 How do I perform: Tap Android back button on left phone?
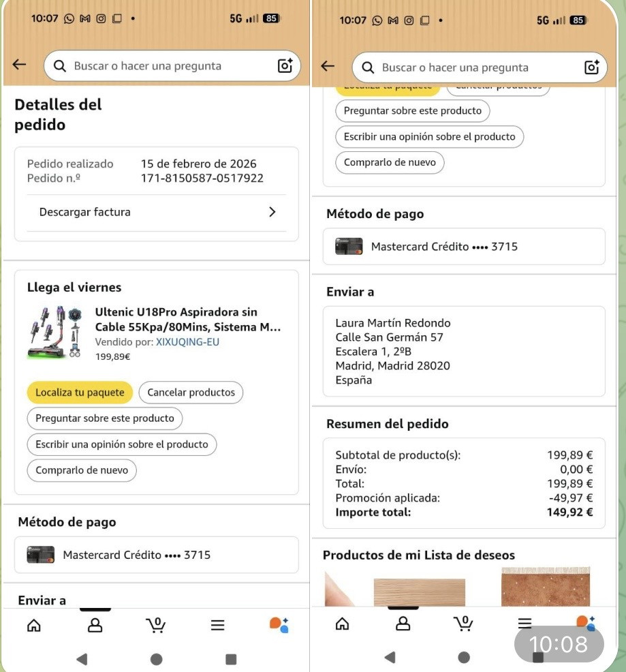click(x=82, y=659)
